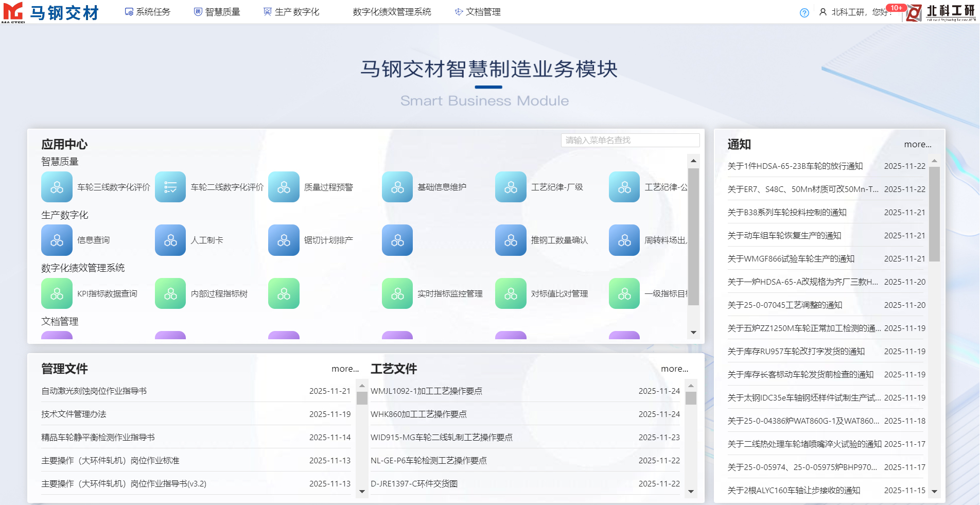This screenshot has width=980, height=505.
Task: Open the 质量过程预警 module icon
Action: [284, 187]
